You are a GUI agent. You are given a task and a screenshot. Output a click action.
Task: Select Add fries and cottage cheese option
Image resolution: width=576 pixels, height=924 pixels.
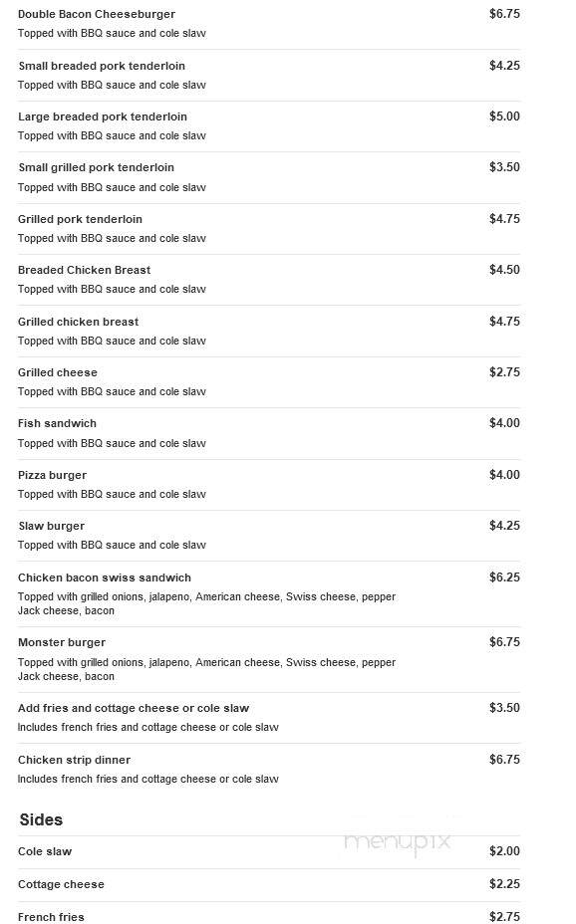(134, 708)
